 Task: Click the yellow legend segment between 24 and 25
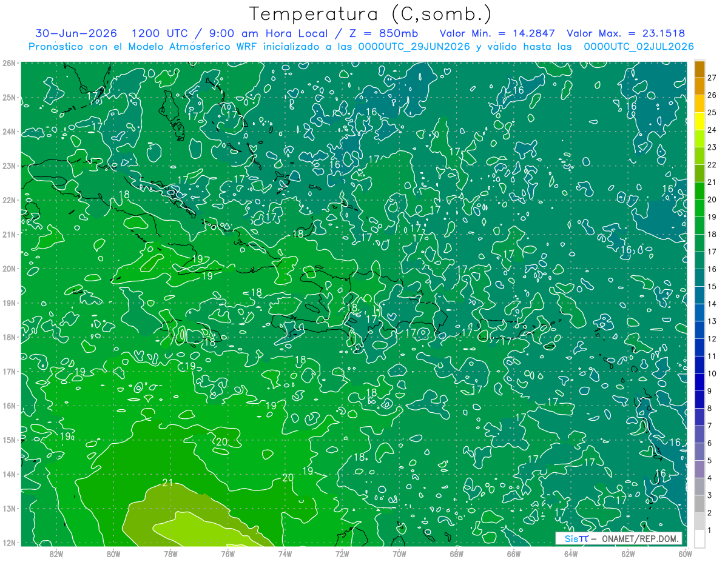[x=700, y=122]
